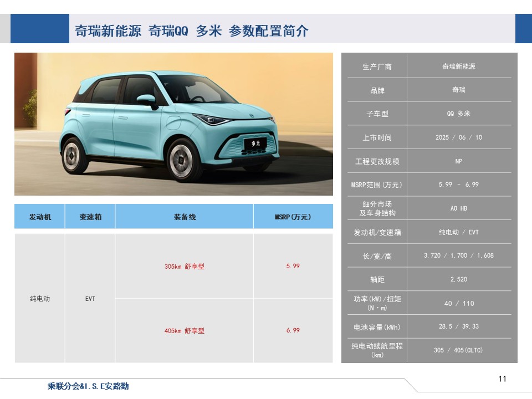Screen dimensions: 532x399
Task: Click the 轴距 label
Action: pos(377,279)
